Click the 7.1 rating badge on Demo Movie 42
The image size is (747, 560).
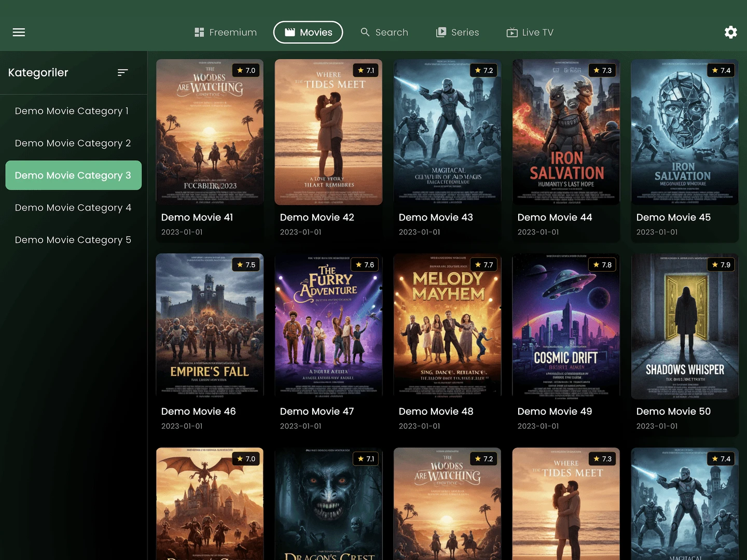(x=366, y=71)
